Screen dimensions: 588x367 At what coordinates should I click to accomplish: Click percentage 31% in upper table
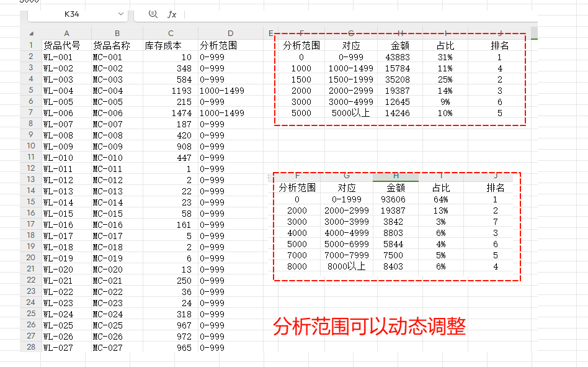coord(445,57)
